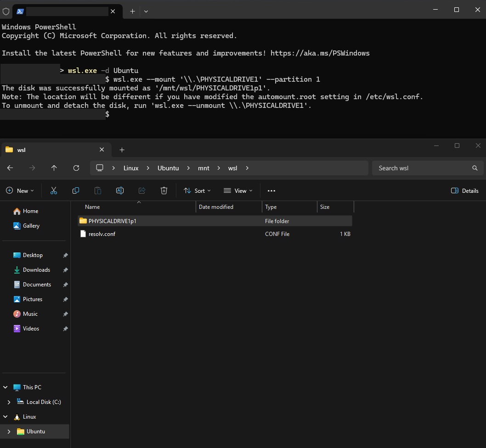
Task: Unpin Downloads from Quick access
Action: pos(65,270)
